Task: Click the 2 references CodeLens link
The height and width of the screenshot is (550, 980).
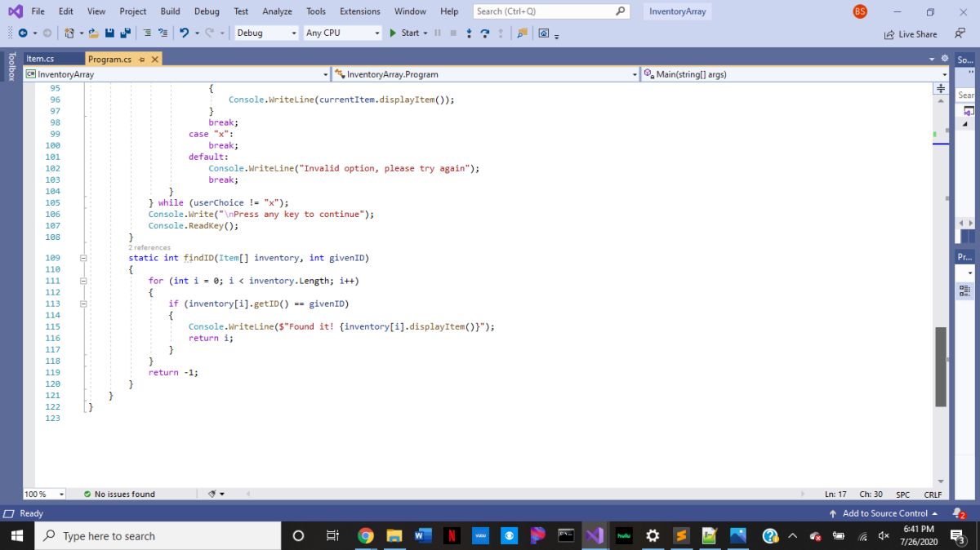Action: [x=149, y=247]
